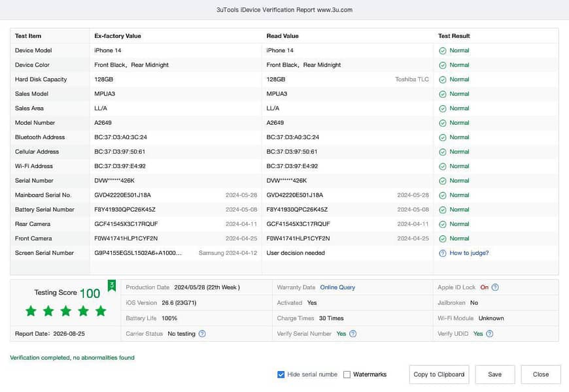Click the Report Date 2026-08-25 text
Viewport: 569px width, 392px height.
click(50, 334)
